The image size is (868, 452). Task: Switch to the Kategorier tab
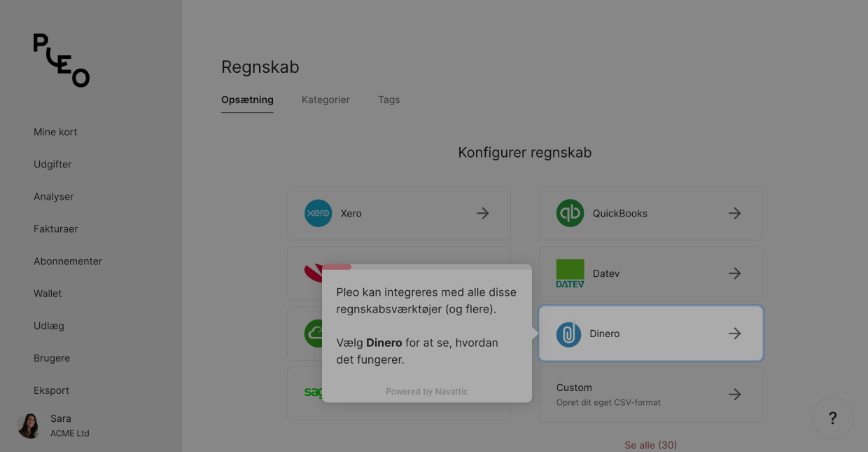click(325, 100)
